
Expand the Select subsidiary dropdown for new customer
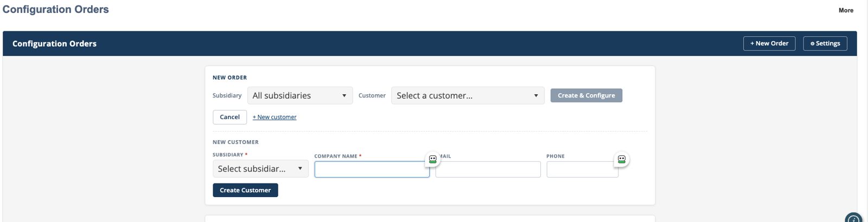(x=260, y=169)
